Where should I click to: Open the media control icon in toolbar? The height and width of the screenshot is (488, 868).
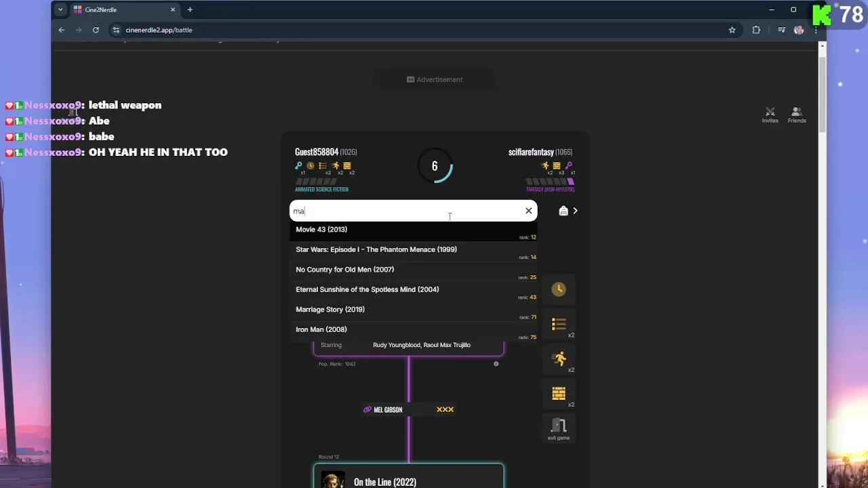coord(781,30)
